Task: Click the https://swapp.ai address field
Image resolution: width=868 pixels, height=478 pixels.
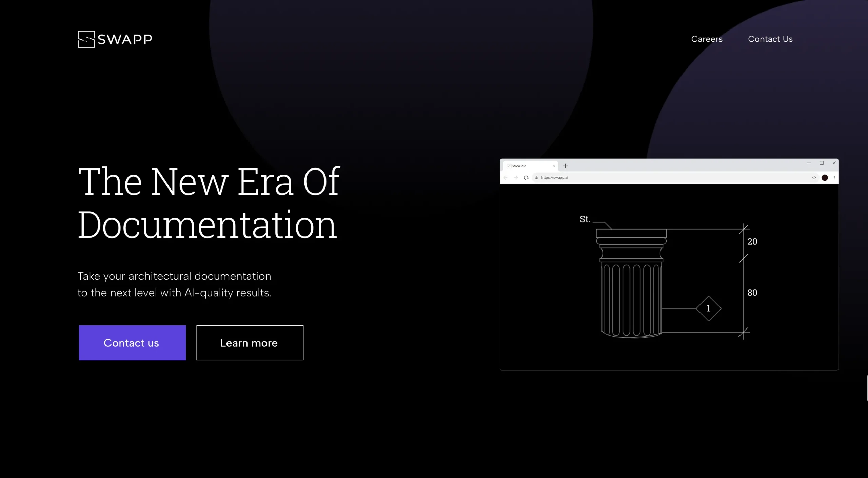Action: (x=675, y=178)
